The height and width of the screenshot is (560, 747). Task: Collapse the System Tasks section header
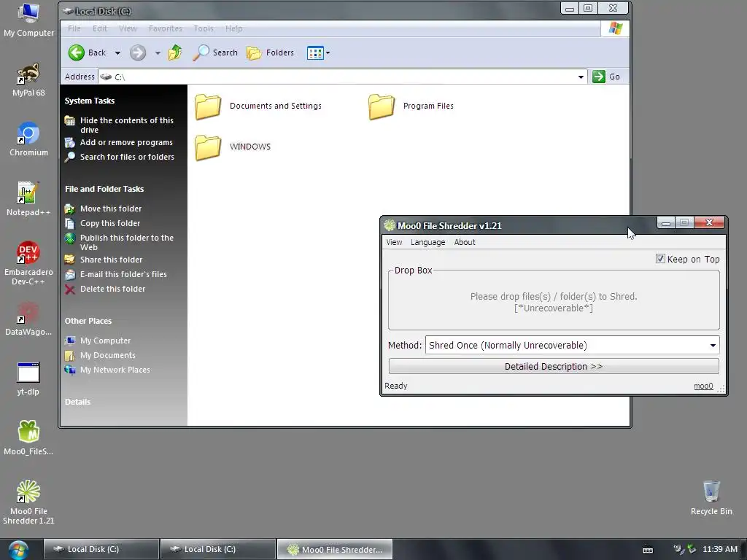click(x=90, y=101)
